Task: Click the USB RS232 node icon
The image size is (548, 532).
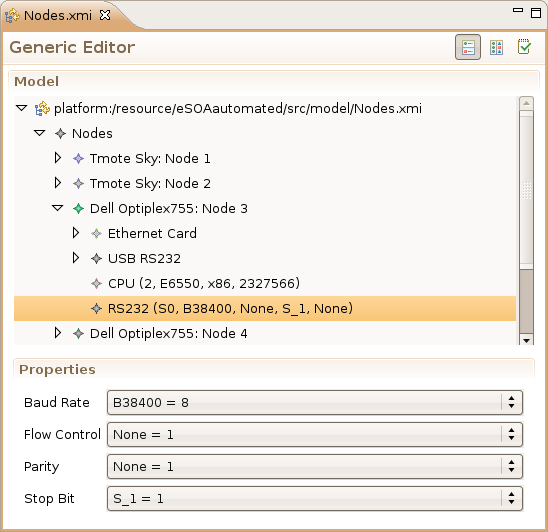Action: tap(96, 259)
